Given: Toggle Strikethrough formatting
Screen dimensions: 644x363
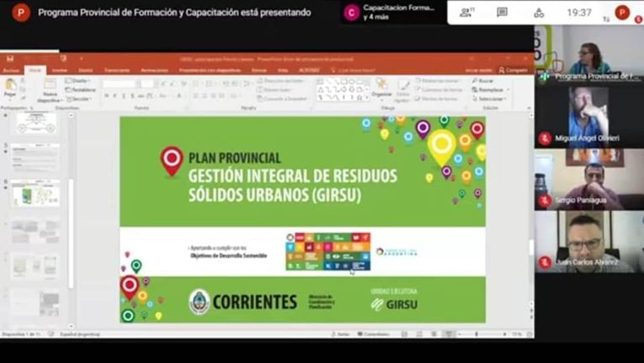Looking at the screenshot, I should 141,96.
